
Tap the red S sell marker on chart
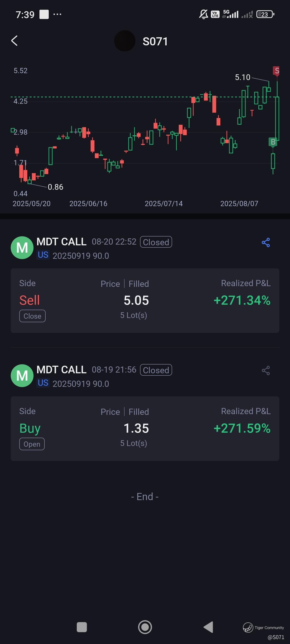pyautogui.click(x=276, y=71)
